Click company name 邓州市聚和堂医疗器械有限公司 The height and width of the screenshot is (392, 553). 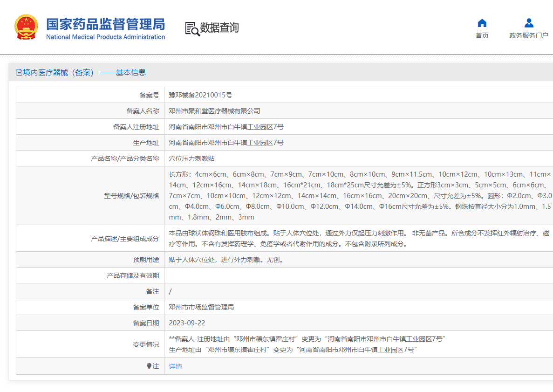coord(214,111)
